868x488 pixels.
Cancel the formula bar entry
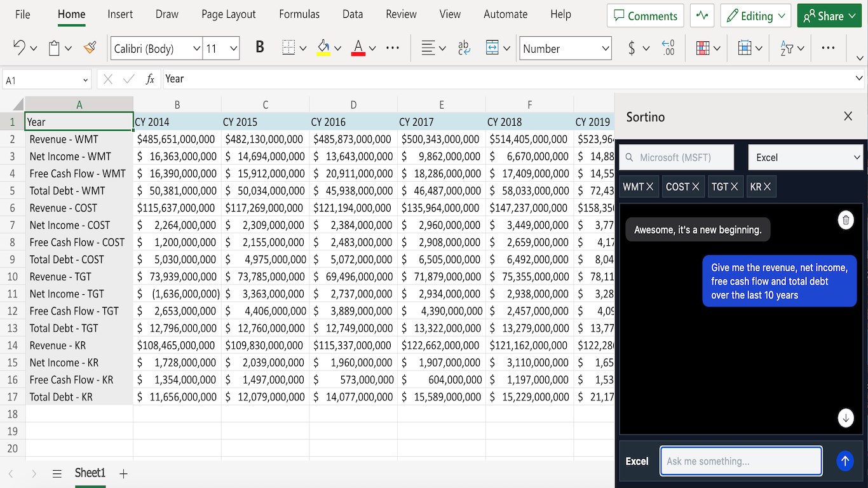click(x=107, y=79)
